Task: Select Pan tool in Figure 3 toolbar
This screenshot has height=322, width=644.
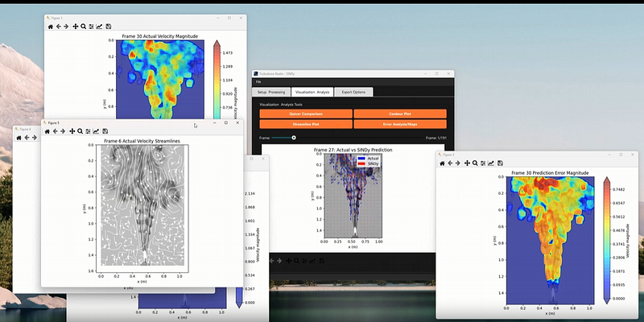Action: [x=467, y=163]
